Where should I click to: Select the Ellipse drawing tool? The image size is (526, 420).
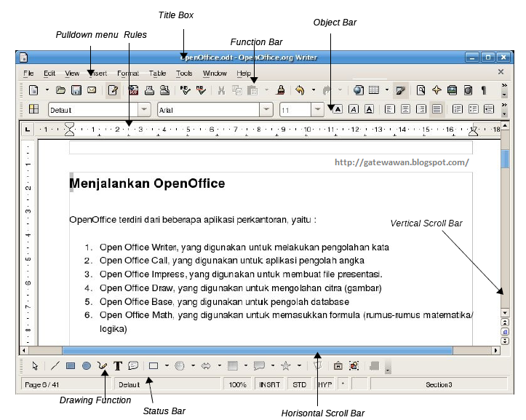87,365
